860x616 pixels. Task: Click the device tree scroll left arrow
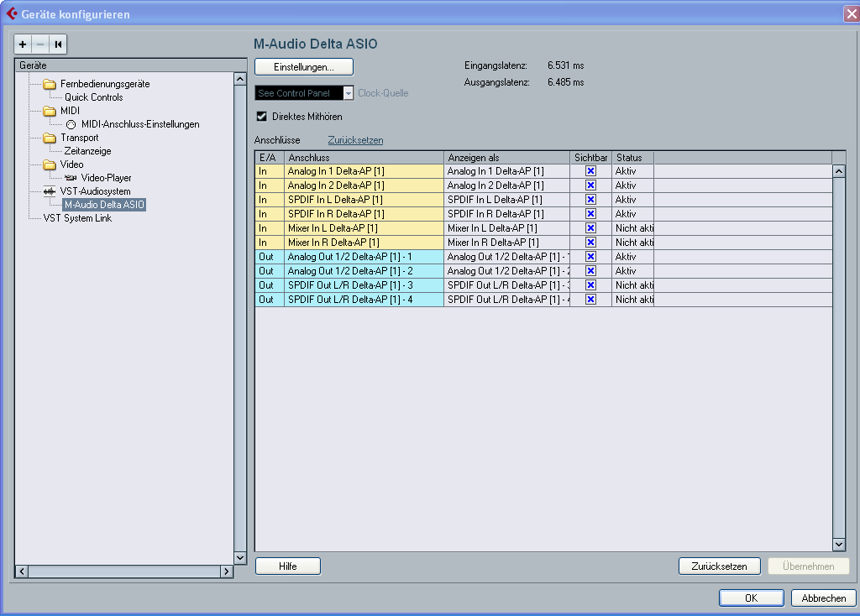(x=22, y=572)
